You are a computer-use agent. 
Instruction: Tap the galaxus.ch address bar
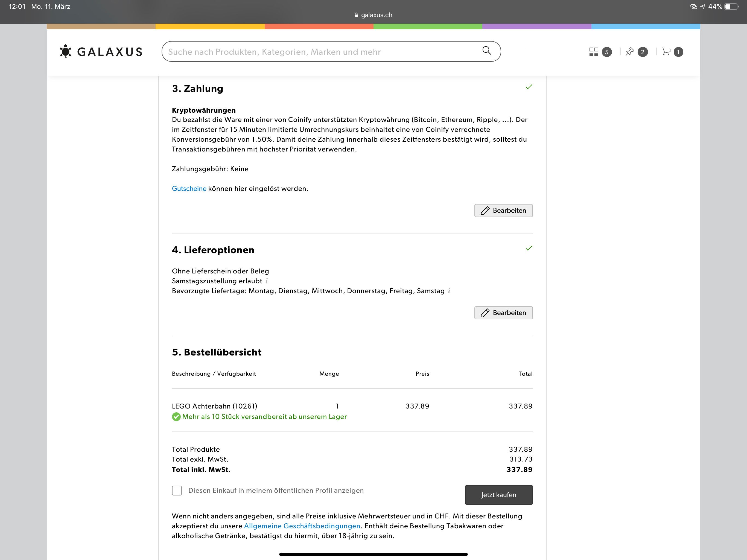click(373, 15)
